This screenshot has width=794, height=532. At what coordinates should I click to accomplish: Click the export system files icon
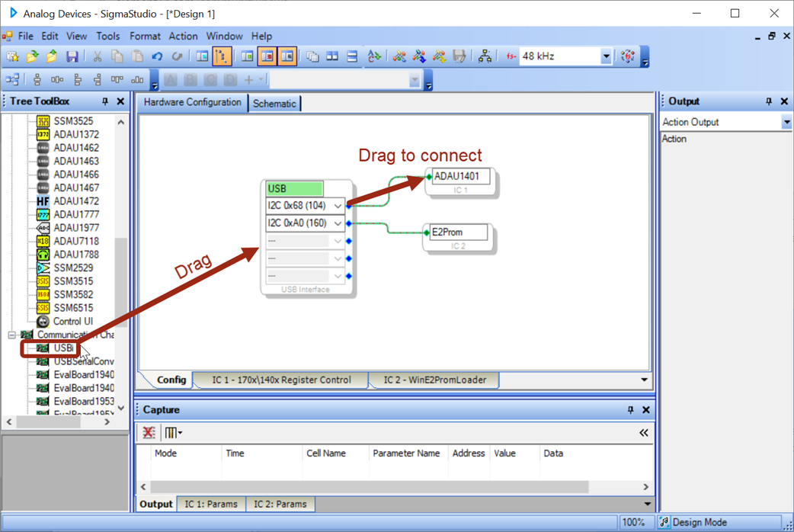click(x=459, y=56)
